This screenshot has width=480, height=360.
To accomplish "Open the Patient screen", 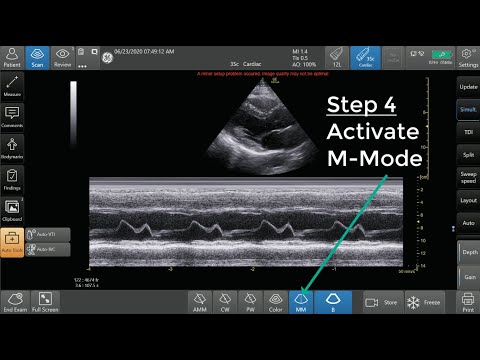I will [x=12, y=58].
